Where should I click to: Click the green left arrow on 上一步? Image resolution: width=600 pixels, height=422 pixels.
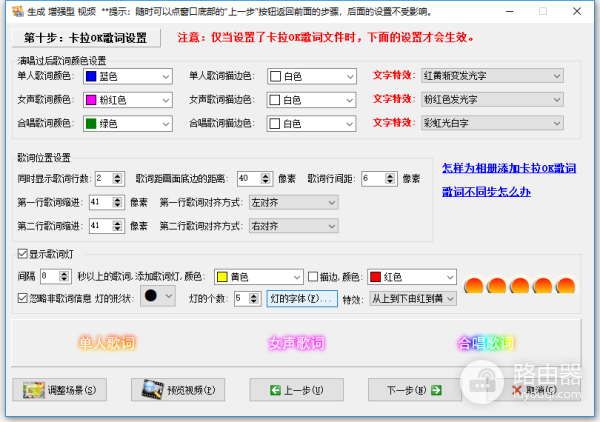pos(275,390)
